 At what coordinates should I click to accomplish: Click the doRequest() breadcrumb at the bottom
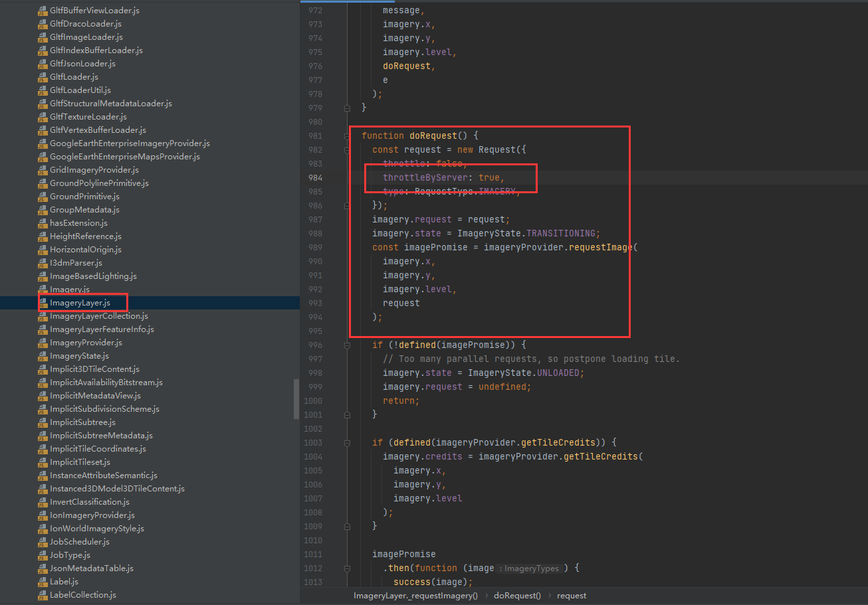[517, 596]
